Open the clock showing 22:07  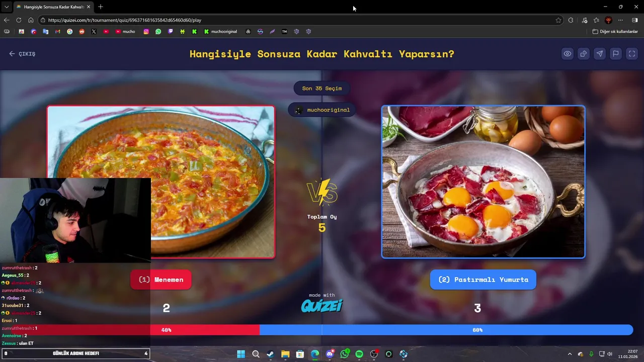[x=628, y=354]
